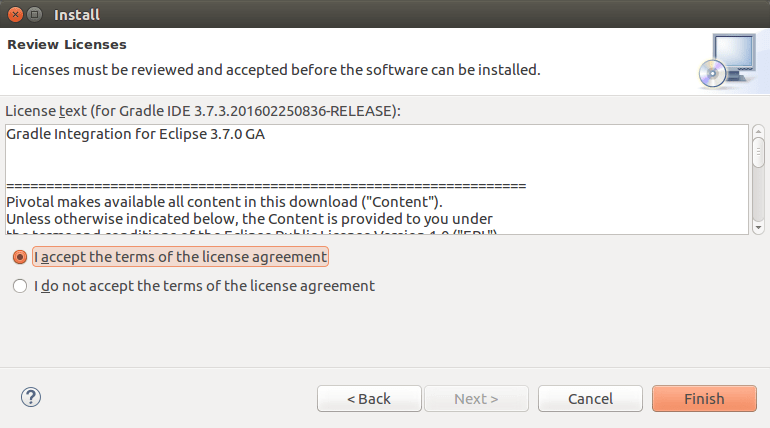Click the "Licenses must be reviewed" message
The width and height of the screenshot is (770, 428).
click(x=275, y=70)
